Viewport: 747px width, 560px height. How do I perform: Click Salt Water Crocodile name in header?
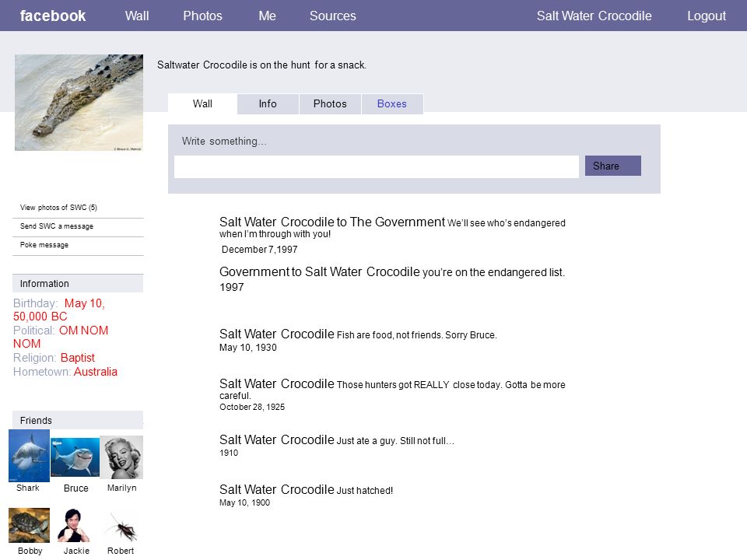pyautogui.click(x=594, y=16)
